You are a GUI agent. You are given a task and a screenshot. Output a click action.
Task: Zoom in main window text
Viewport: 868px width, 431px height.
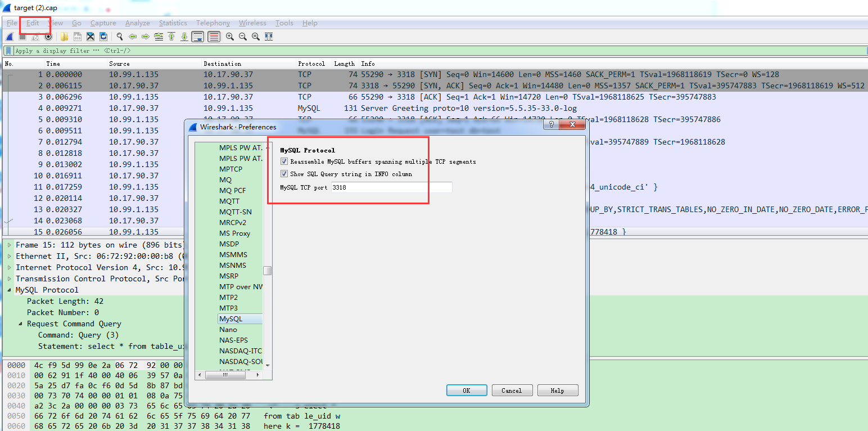point(230,37)
